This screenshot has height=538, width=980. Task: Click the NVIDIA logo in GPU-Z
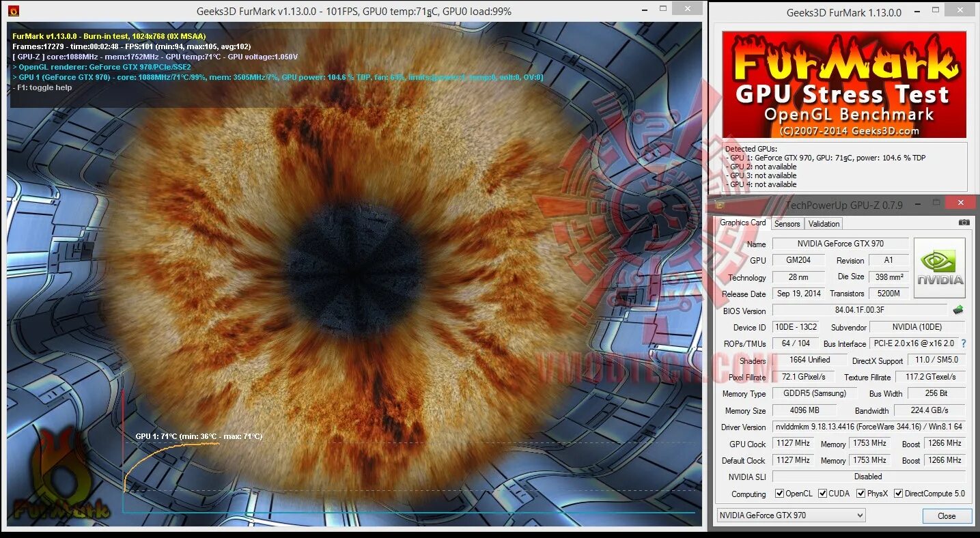(940, 268)
